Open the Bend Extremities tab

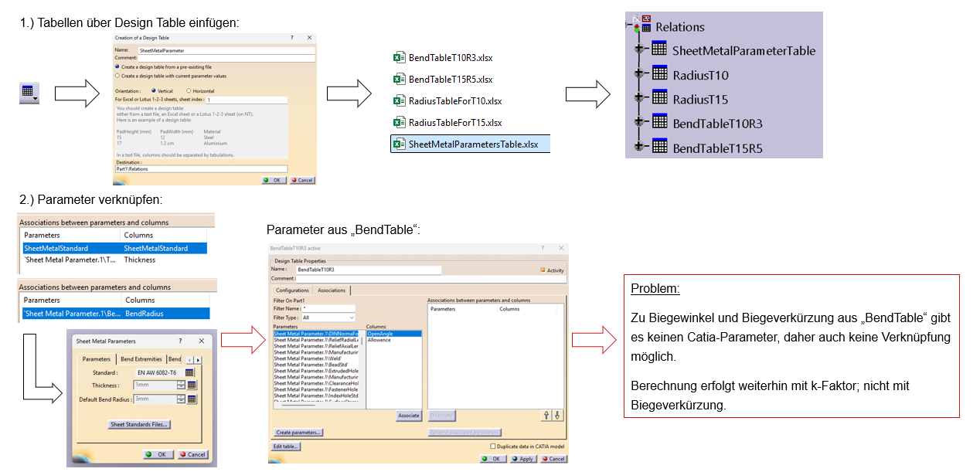click(x=141, y=358)
